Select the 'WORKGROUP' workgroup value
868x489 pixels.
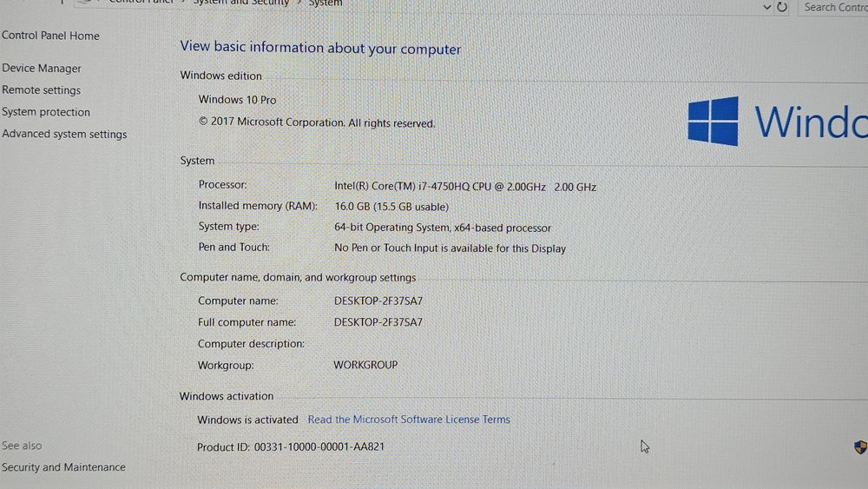click(x=365, y=365)
